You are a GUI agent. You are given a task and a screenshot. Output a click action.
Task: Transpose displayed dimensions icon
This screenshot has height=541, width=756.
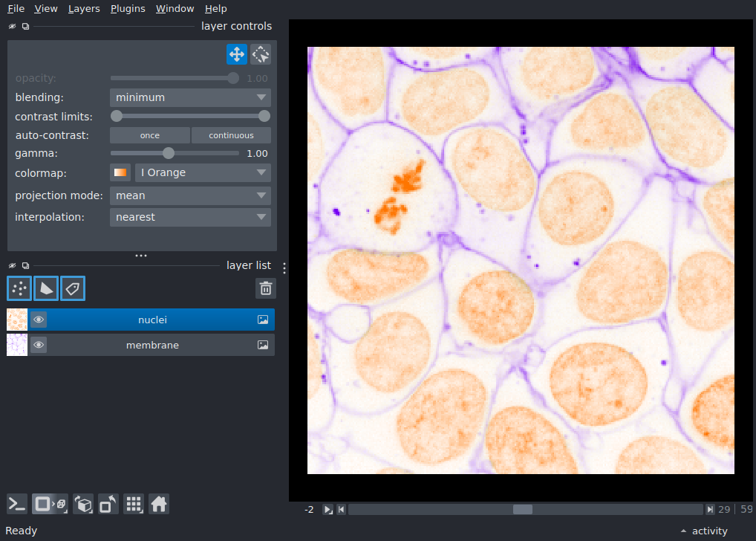[x=108, y=505]
